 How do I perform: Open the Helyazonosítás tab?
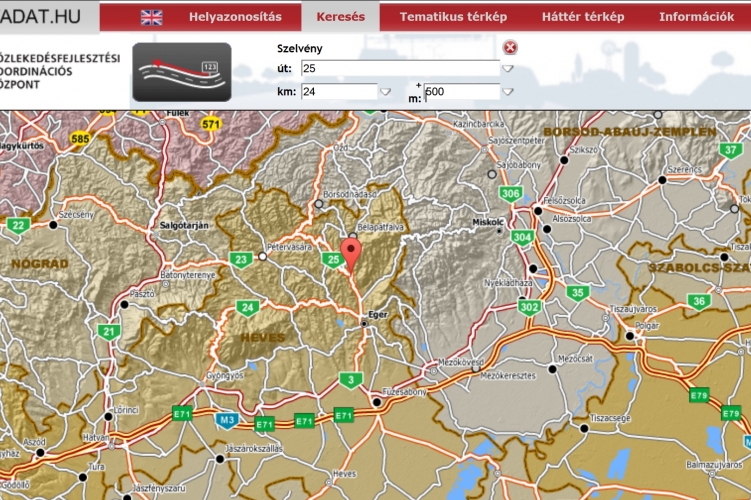click(x=243, y=17)
